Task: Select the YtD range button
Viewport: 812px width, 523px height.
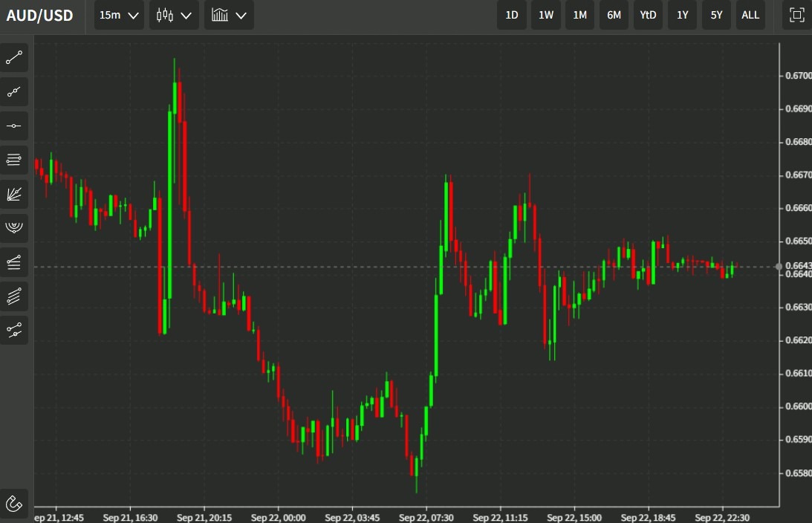Action: [649, 15]
